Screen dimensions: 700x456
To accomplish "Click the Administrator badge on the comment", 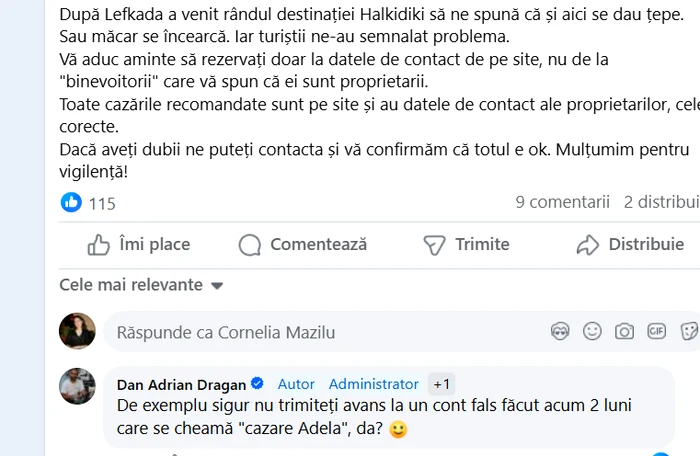I will 373,384.
